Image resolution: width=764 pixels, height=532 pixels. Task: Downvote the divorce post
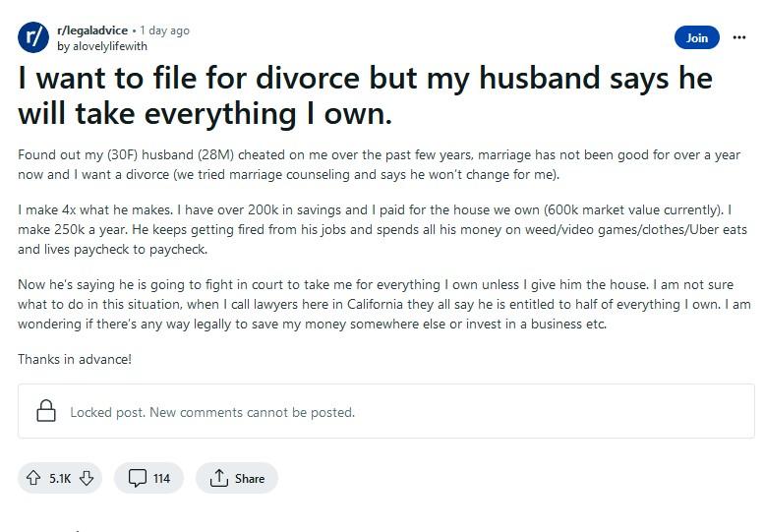pos(87,478)
